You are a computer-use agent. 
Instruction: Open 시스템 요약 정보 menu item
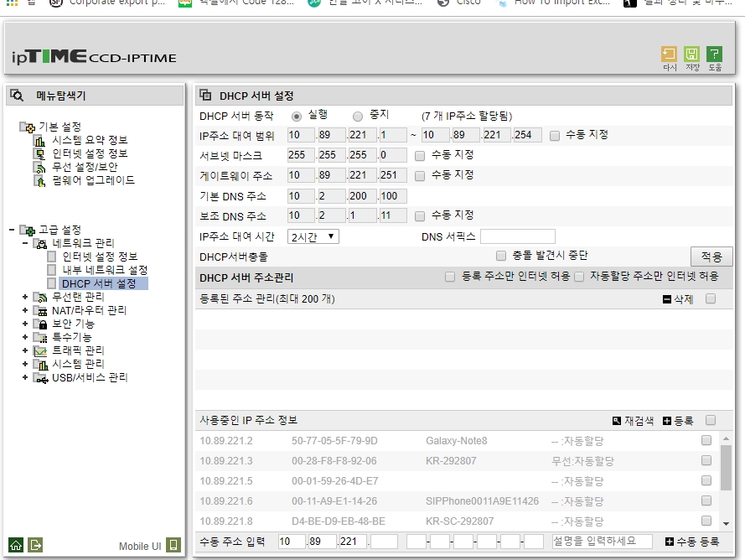coord(90,140)
